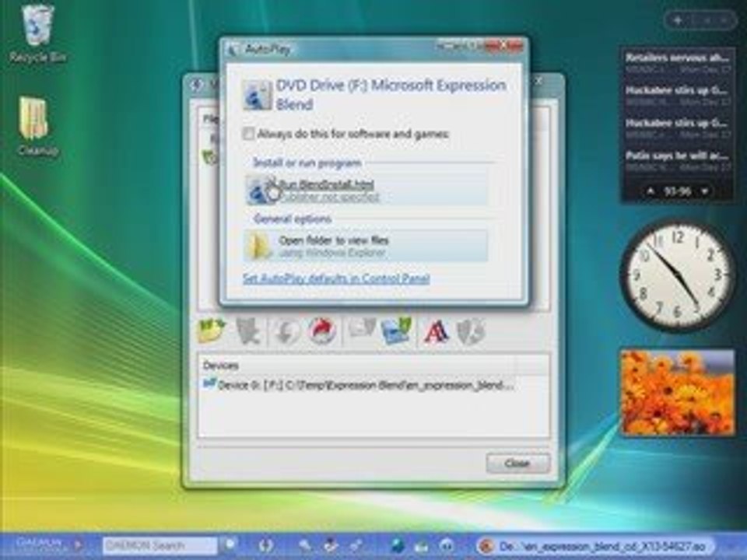Open 'Set AutoPlay defaults in Control Panel' link
The height and width of the screenshot is (560, 747).
[x=336, y=278]
